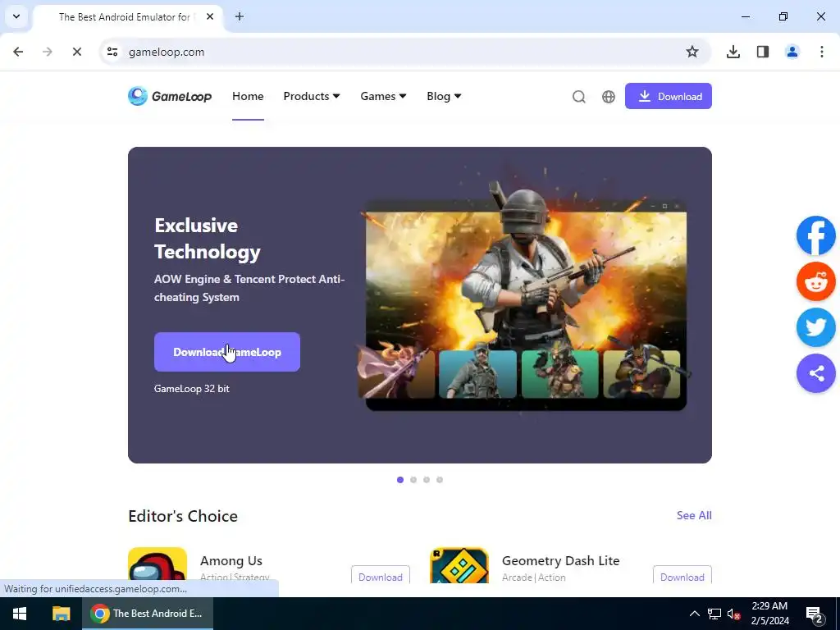Open Geometry Dash Lite title text
Screen dimensions: 840x630
(561, 561)
